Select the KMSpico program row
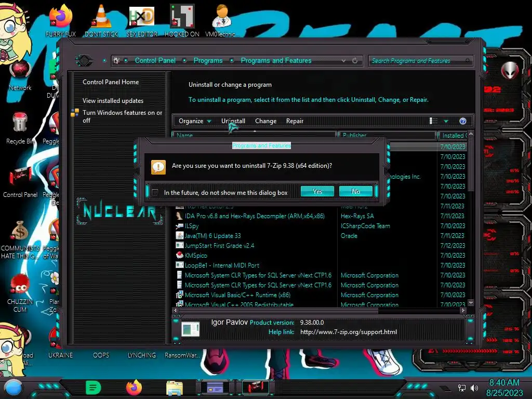Viewport: 532px width, 399px height. (x=321, y=256)
